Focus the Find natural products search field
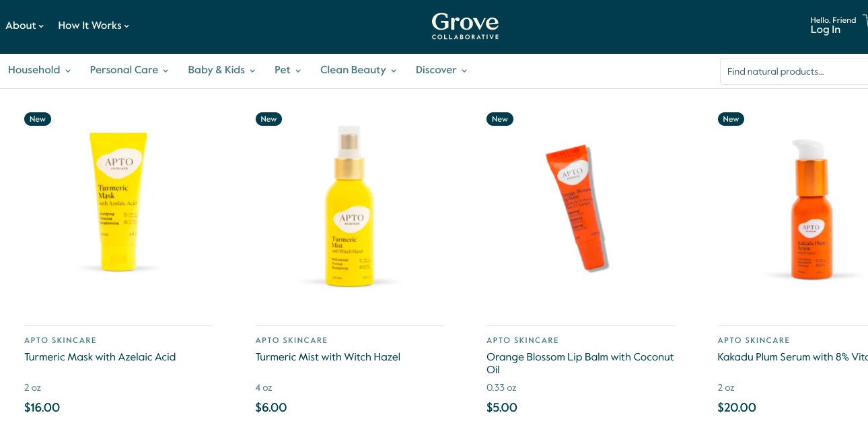Screen dimensions: 868x421 [794, 71]
